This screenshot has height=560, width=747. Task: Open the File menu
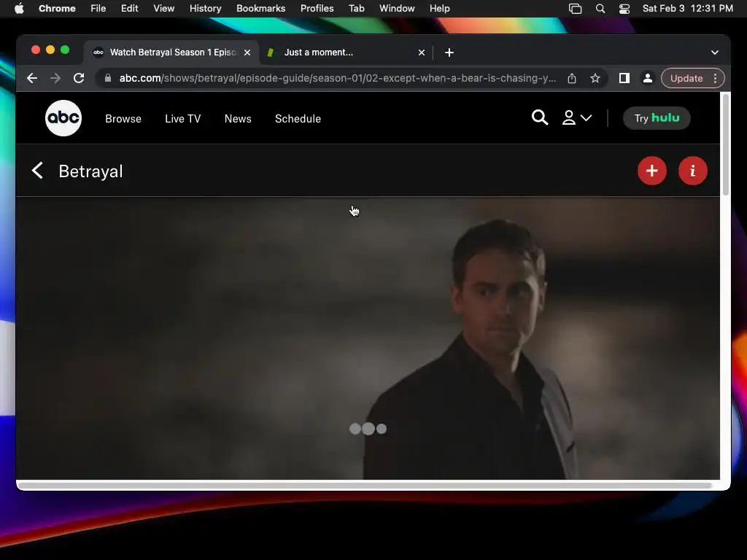[98, 9]
